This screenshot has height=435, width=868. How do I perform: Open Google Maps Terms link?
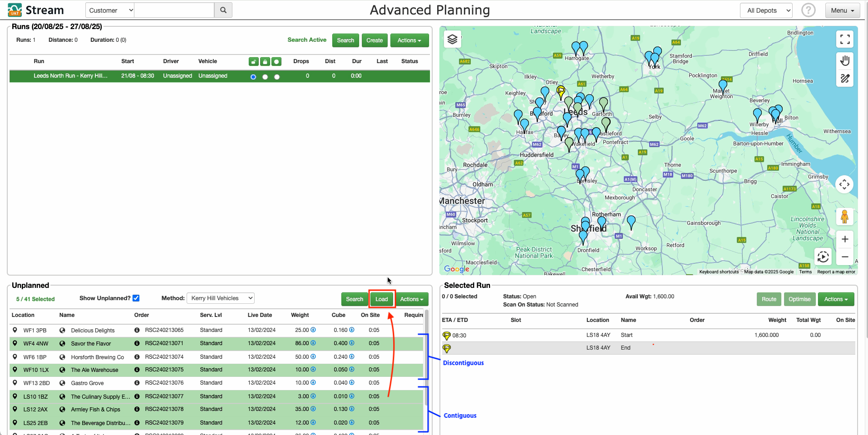pos(805,272)
